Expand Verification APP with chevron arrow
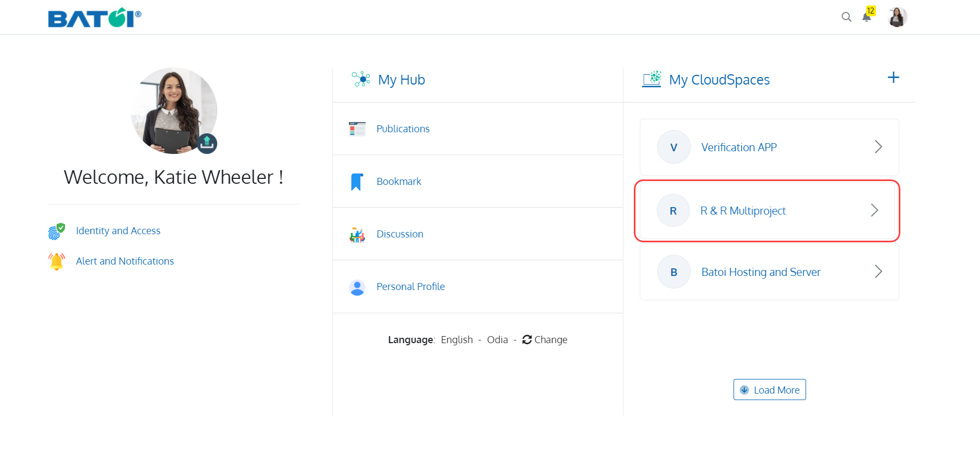Screen dimensions: 980x457 (878, 147)
